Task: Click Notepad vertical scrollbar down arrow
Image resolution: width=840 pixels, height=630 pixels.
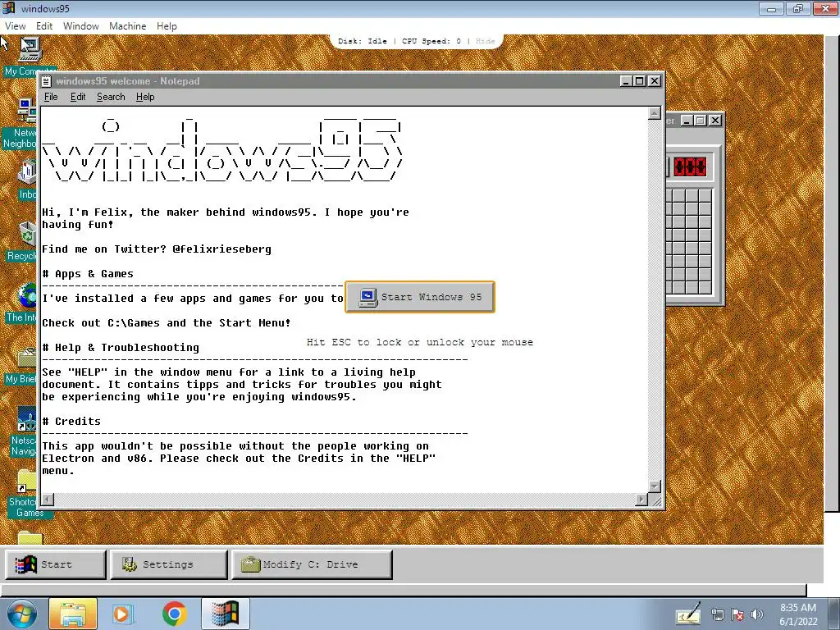Action: tap(654, 486)
